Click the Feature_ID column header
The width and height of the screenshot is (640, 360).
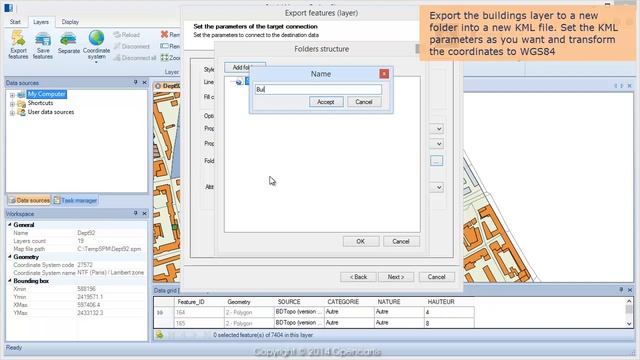pos(191,302)
